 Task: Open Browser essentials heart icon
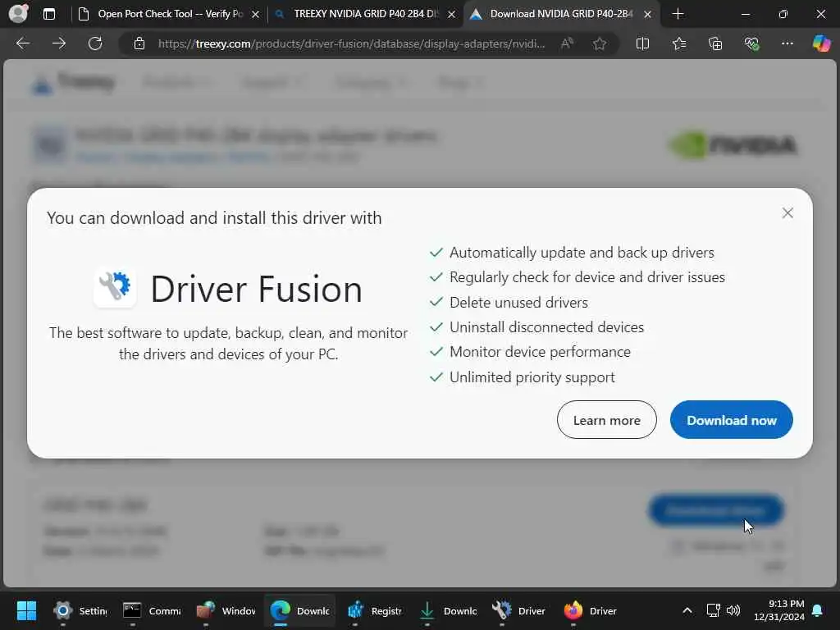point(751,43)
